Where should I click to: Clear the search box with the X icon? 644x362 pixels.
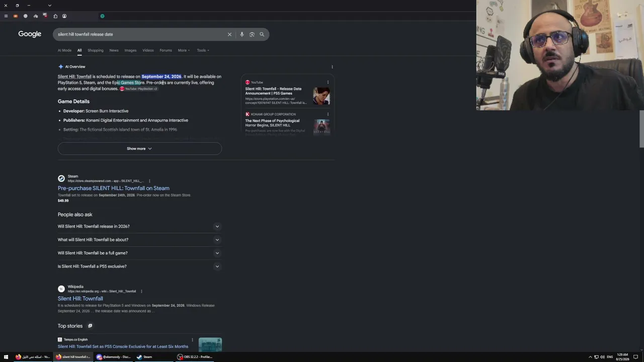point(229,34)
